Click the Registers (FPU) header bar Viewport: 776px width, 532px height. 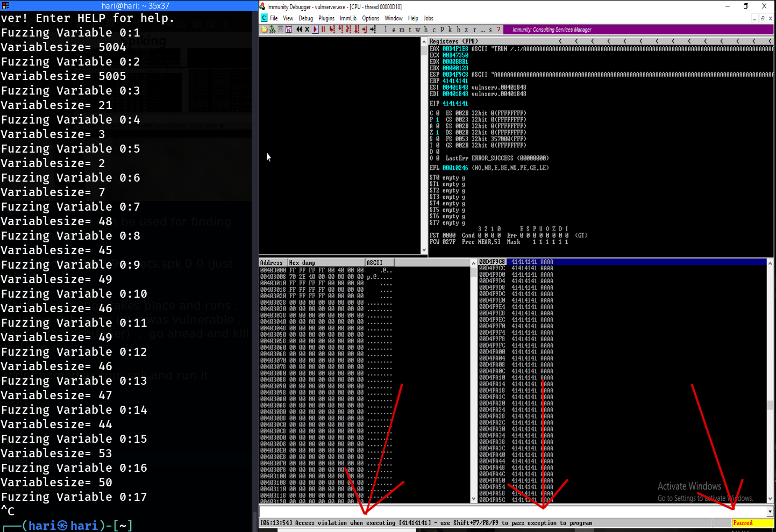(x=484, y=41)
